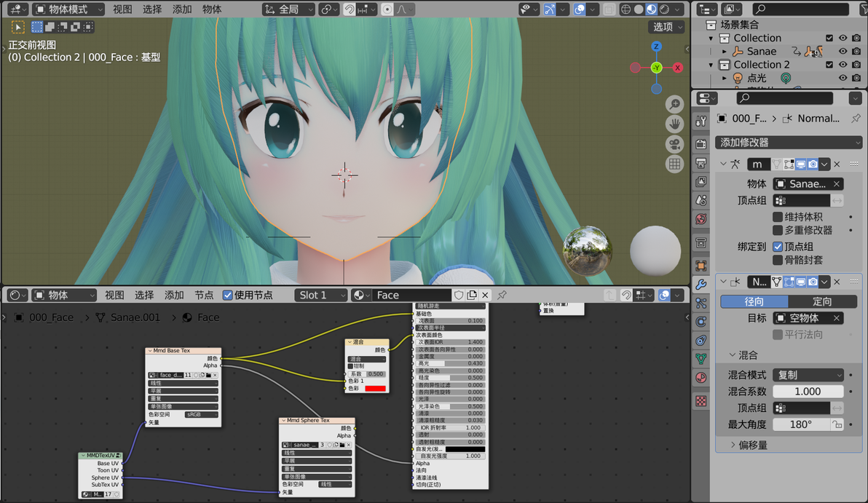Open the Render properties tab

tap(701, 144)
